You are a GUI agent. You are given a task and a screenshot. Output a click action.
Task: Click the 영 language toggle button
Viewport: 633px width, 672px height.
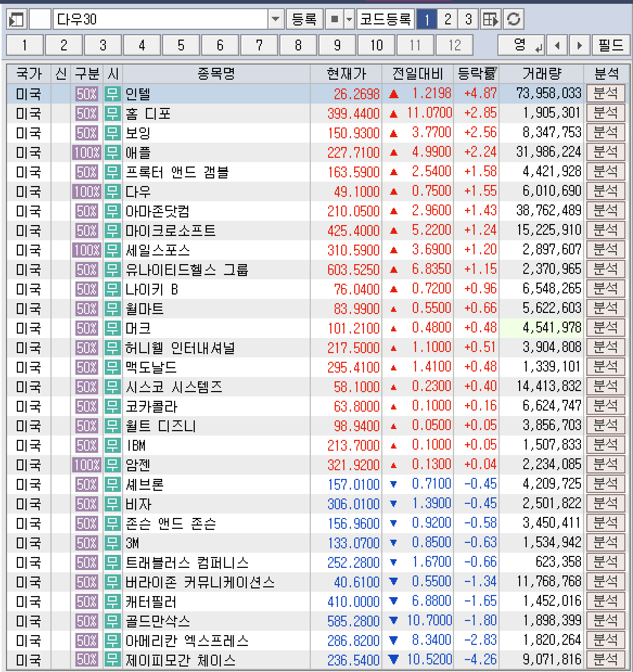(x=521, y=45)
